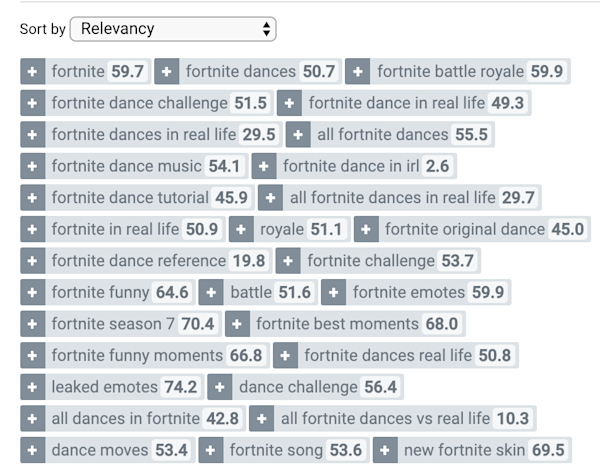Image resolution: width=600 pixels, height=467 pixels.
Task: Click the 2.6 score on fortnite dance in irl
Action: tap(437, 166)
